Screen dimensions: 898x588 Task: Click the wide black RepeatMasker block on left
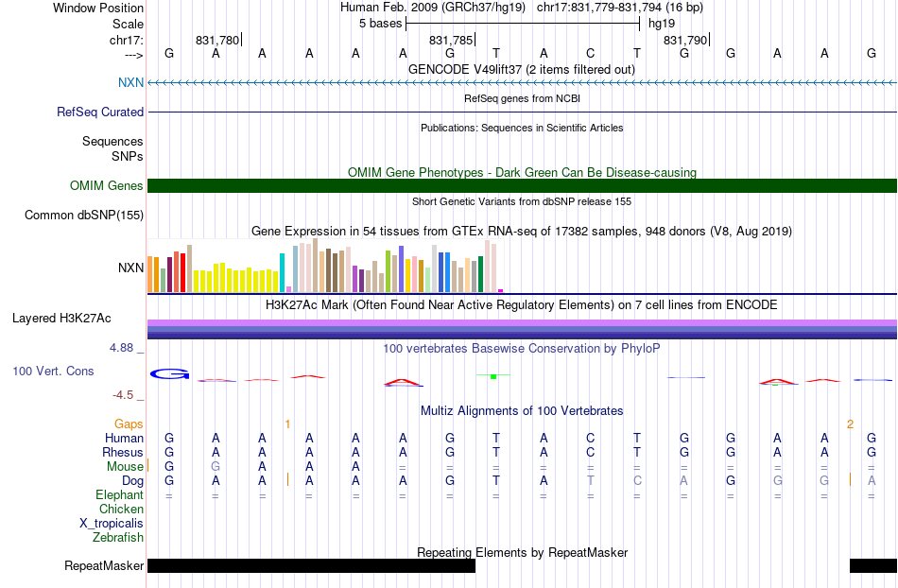coord(312,565)
